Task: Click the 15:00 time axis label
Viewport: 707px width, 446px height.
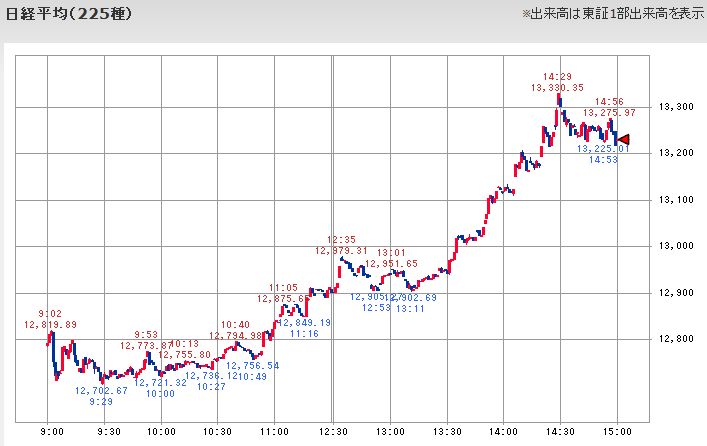Action: coord(617,432)
